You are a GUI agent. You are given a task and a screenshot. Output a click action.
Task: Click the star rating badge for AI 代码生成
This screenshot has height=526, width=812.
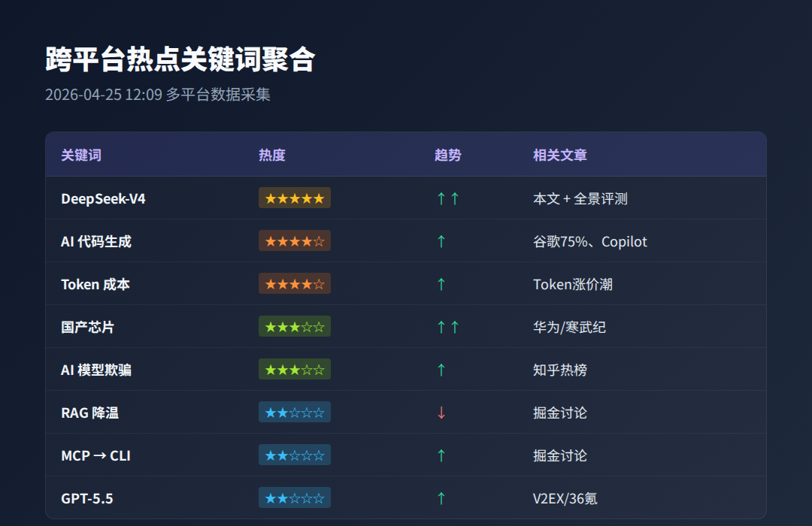coord(295,240)
